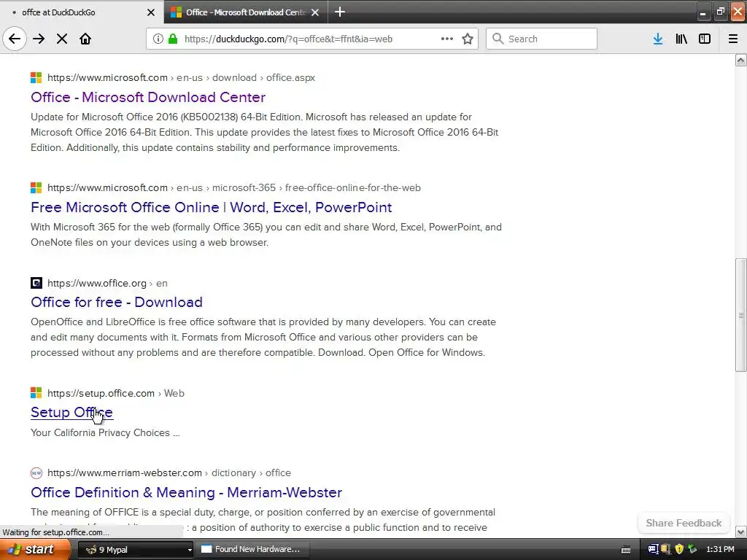The width and height of the screenshot is (747, 560).
Task: Open the downloads panel arrow
Action: coord(657,39)
